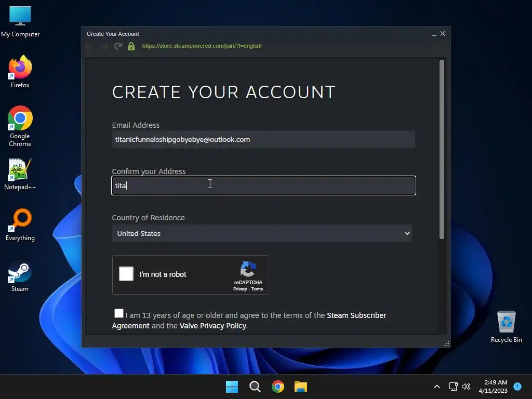Open taskbar Search
Viewport: 532px width, 399px height.
click(255, 387)
